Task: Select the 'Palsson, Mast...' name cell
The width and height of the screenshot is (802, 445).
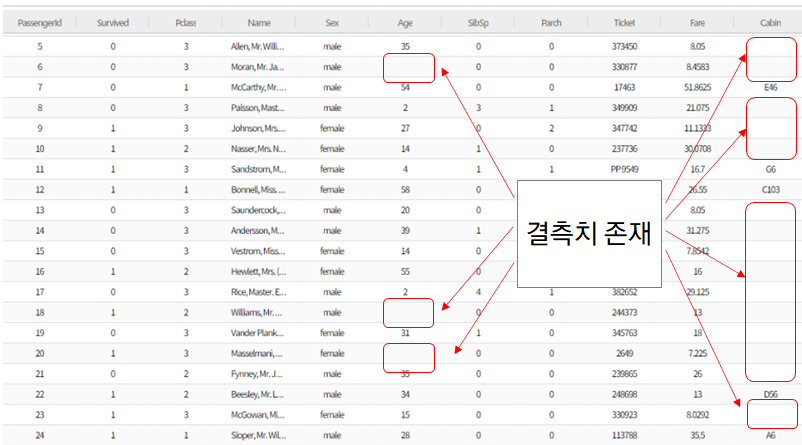Action: click(x=258, y=108)
